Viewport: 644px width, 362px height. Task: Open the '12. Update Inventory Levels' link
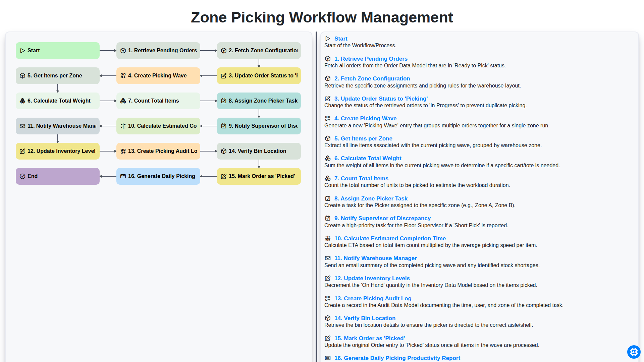372,278
